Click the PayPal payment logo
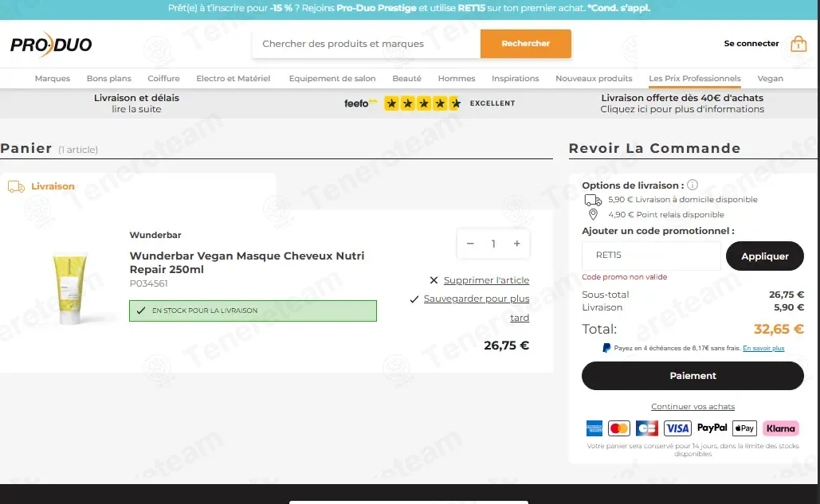Image resolution: width=820 pixels, height=504 pixels. (x=712, y=428)
